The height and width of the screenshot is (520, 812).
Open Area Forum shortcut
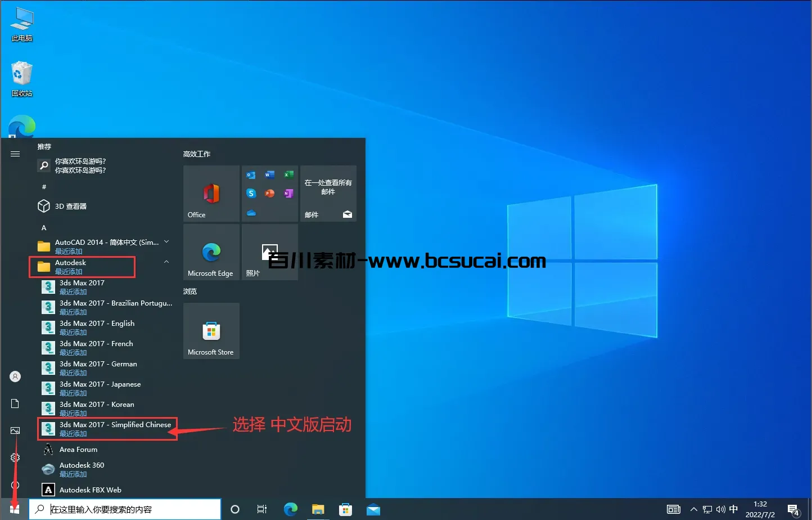pos(107,449)
